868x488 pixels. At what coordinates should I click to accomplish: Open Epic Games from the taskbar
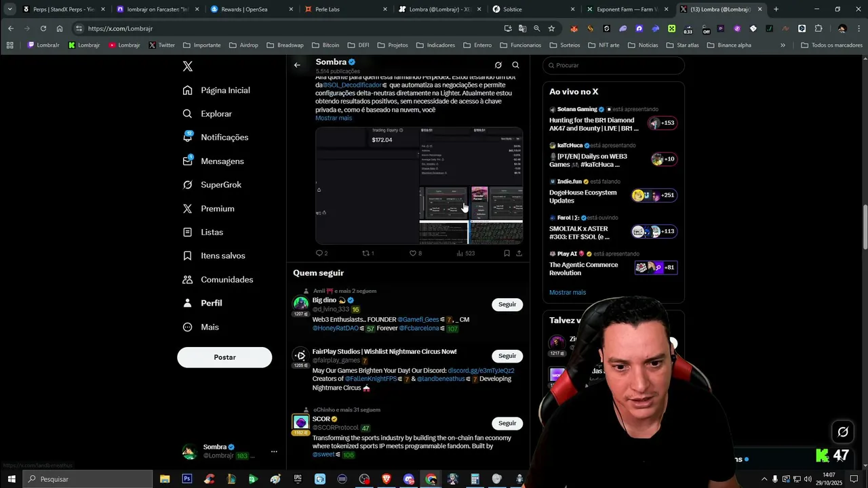(298, 479)
